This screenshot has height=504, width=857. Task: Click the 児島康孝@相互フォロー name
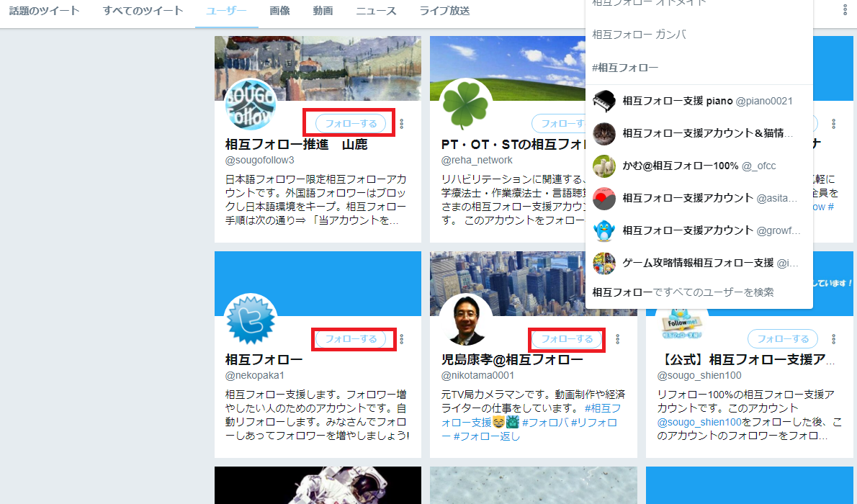(x=512, y=360)
